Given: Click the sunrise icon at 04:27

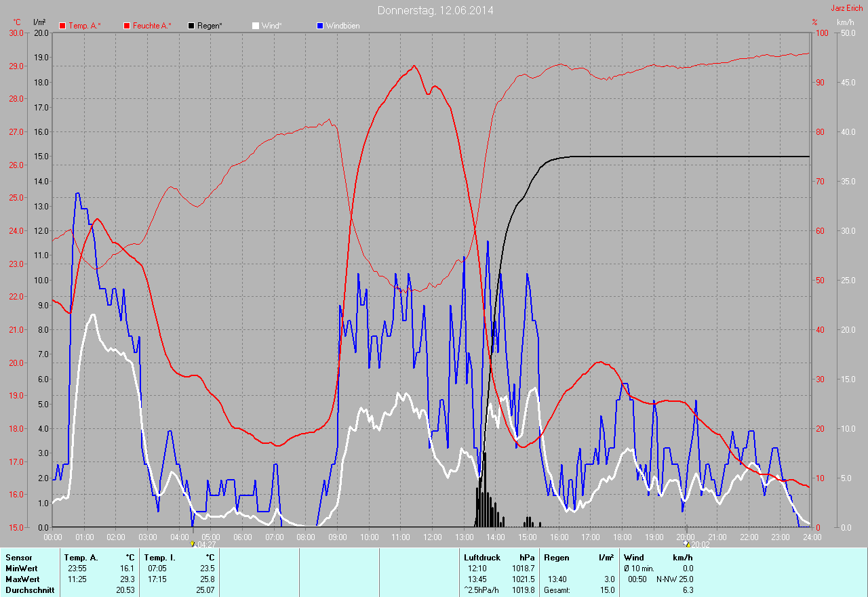Looking at the screenshot, I should pos(193,543).
